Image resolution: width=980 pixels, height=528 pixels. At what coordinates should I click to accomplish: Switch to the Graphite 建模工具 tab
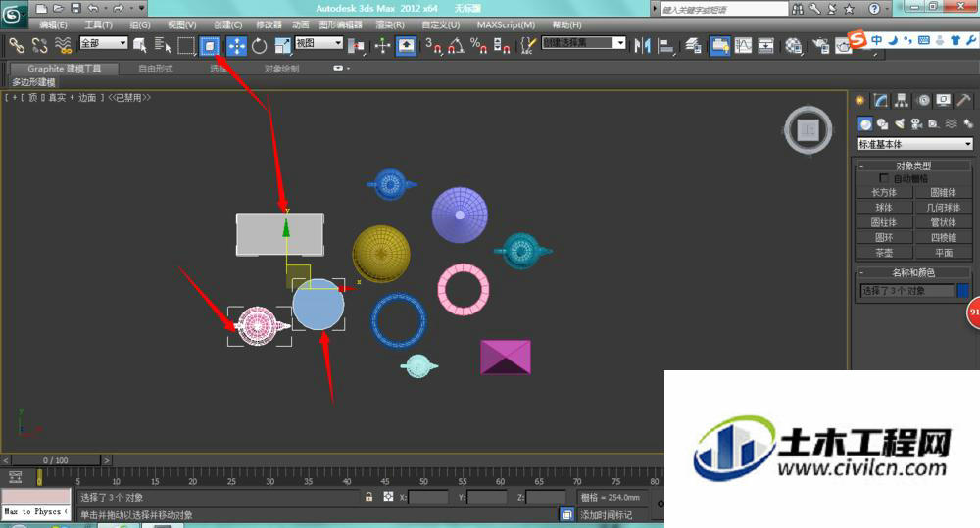(64, 69)
